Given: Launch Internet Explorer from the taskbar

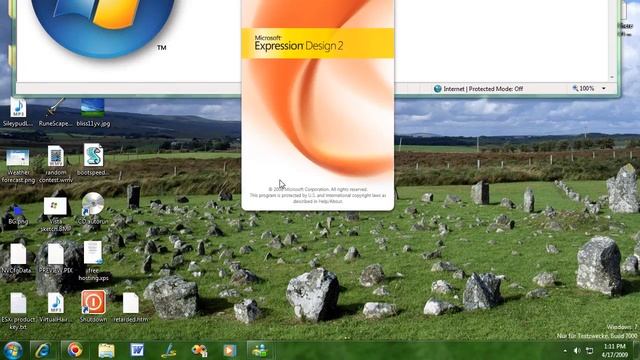Looking at the screenshot, I should (42, 350).
